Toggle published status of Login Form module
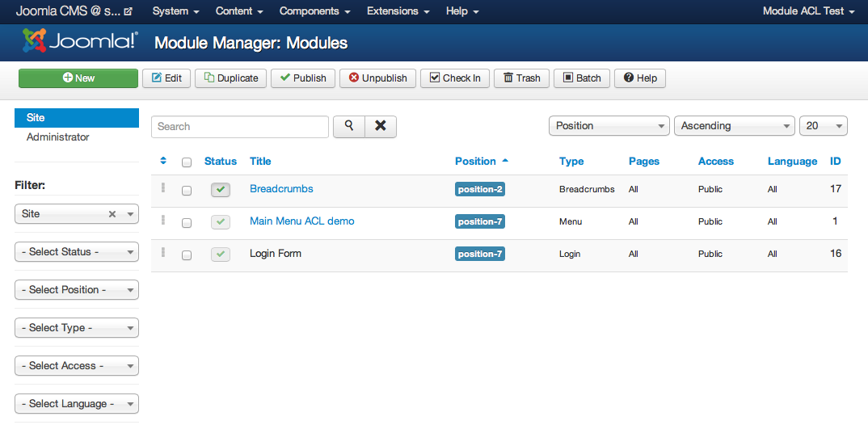The image size is (868, 425). coord(221,254)
